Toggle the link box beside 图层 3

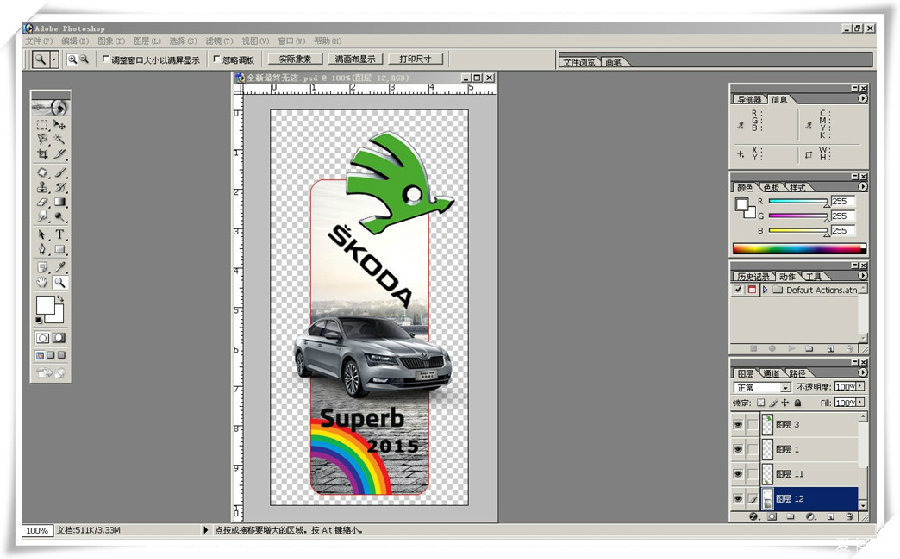(752, 425)
